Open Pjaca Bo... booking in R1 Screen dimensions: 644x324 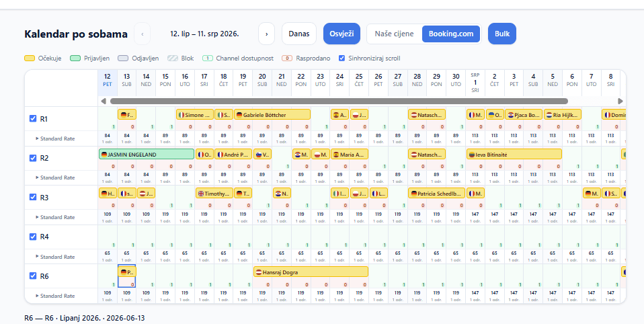click(x=524, y=114)
